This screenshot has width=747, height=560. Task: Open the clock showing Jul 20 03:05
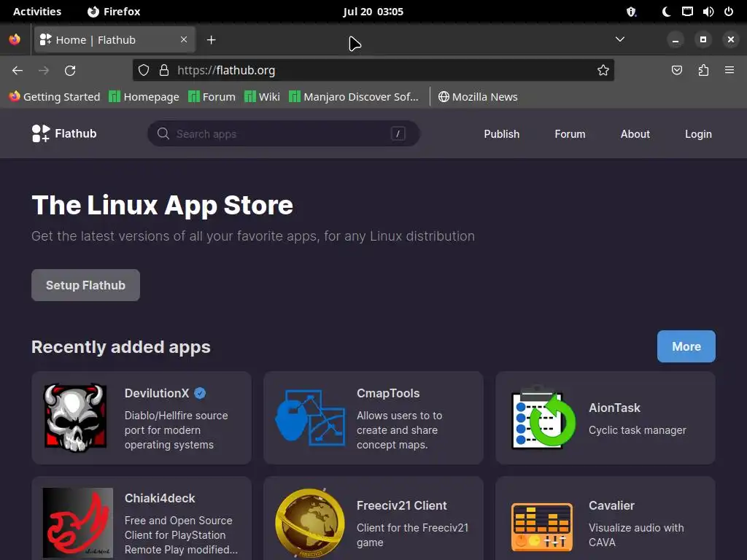pos(373,12)
